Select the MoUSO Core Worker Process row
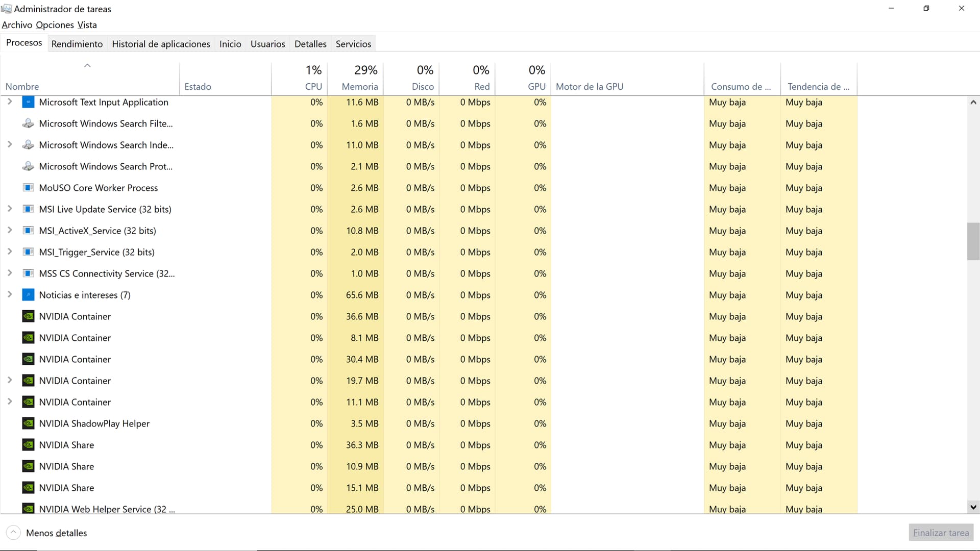The width and height of the screenshot is (980, 551). tap(429, 188)
